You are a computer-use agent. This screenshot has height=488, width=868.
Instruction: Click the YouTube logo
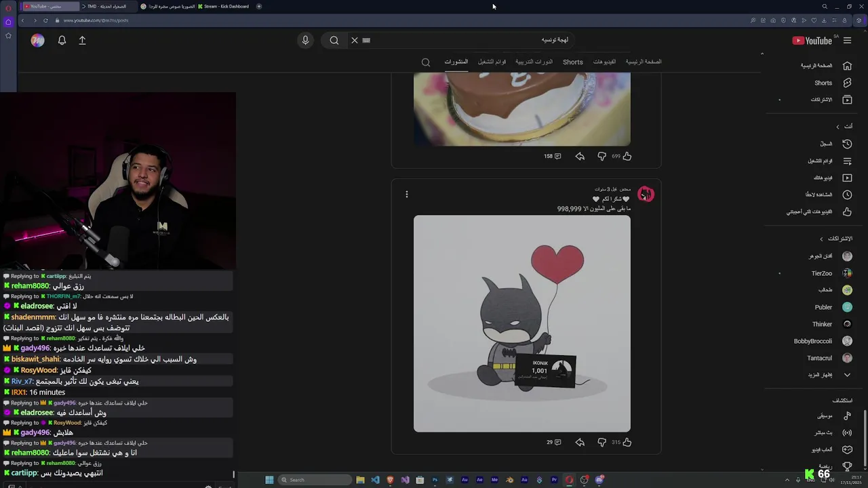(x=812, y=41)
